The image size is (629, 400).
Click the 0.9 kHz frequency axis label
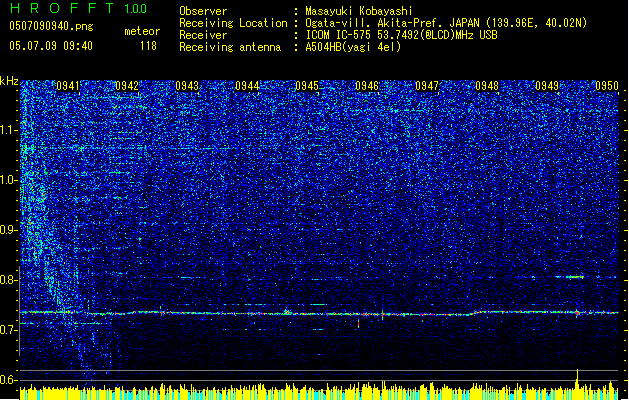point(8,230)
